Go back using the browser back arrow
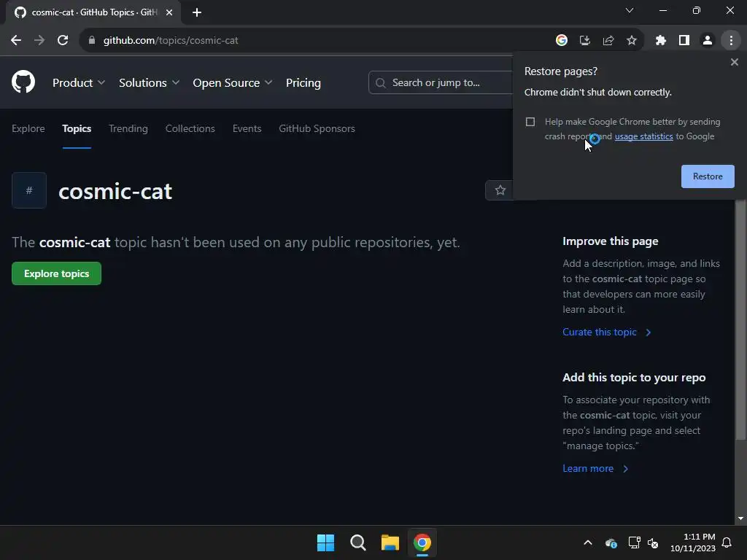The height and width of the screenshot is (560, 747). point(16,41)
